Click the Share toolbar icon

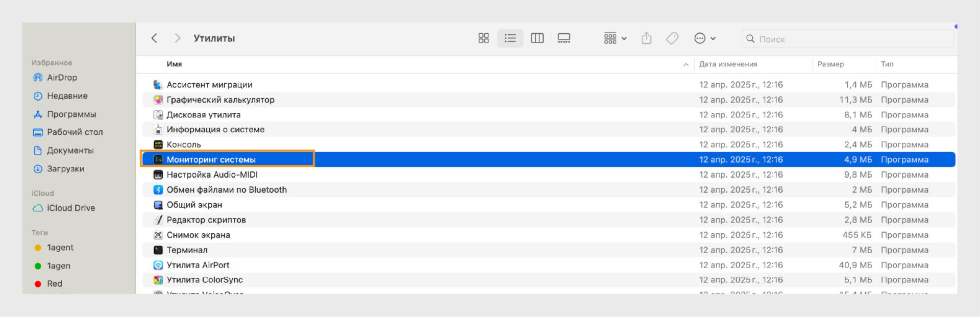click(x=646, y=38)
